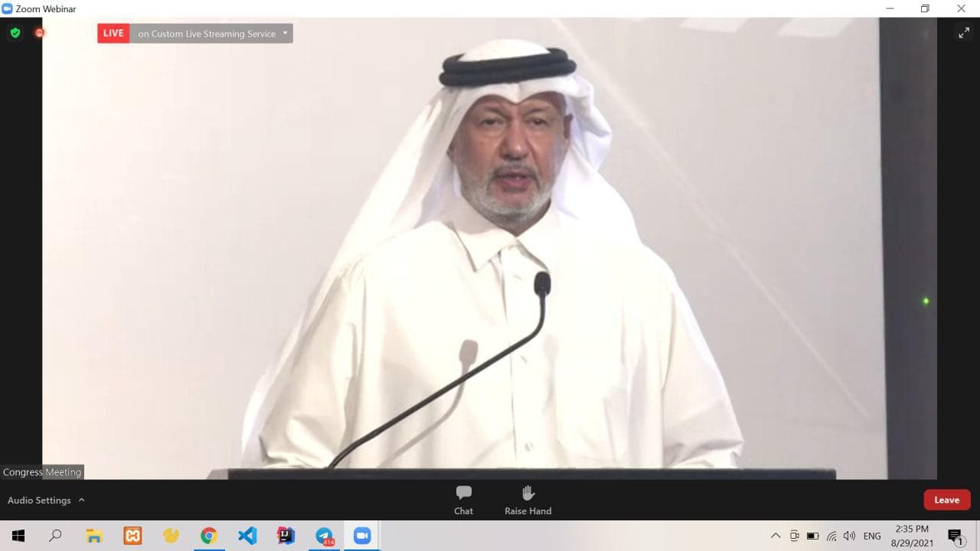
Task: Click the green encryption shield icon
Action: point(15,33)
